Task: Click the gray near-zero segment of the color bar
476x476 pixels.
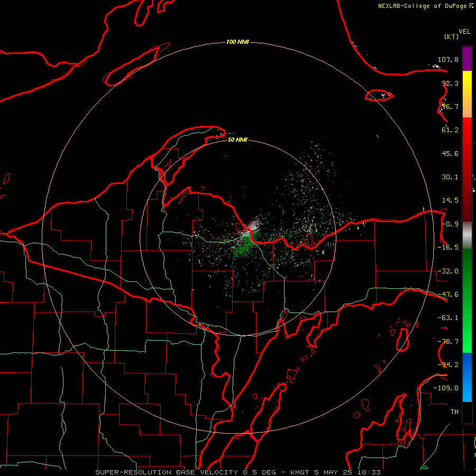Action: click(x=467, y=235)
